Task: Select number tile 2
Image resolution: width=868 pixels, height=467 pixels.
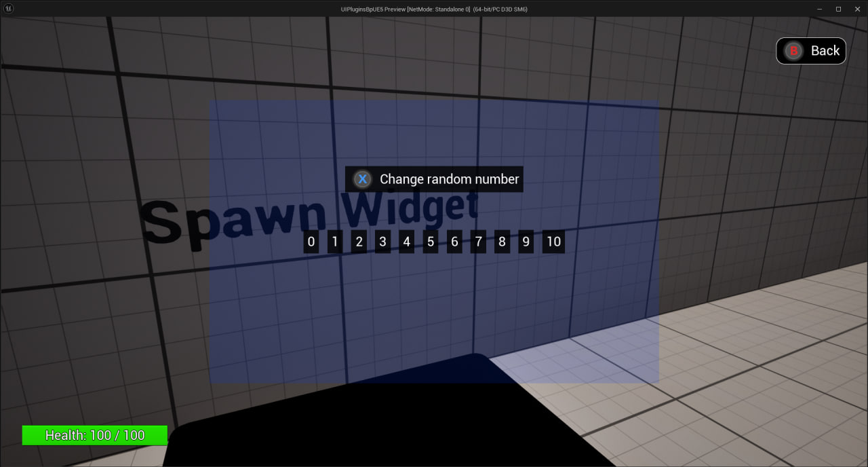Action: point(359,242)
